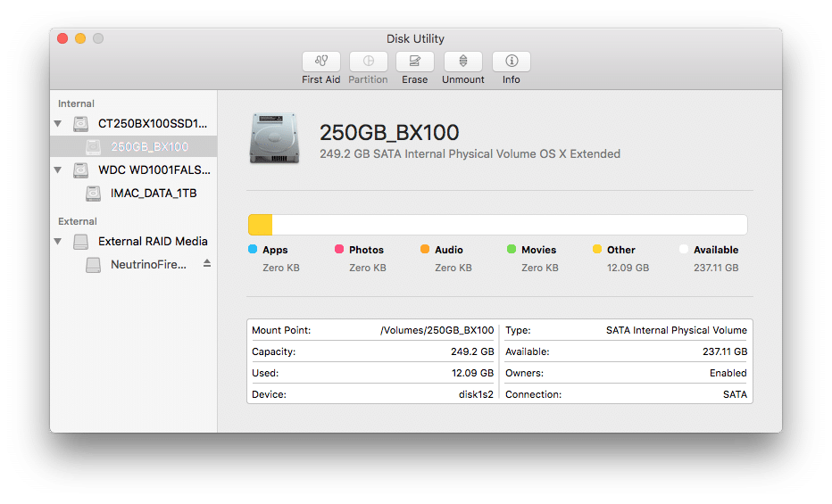
Task: Collapse the WDC WD1001FALS disk tree
Action: [x=58, y=170]
